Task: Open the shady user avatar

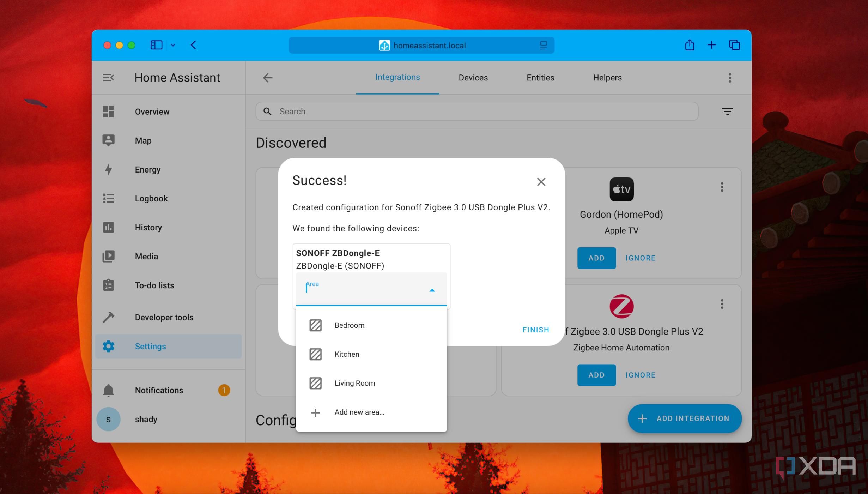Action: tap(108, 419)
